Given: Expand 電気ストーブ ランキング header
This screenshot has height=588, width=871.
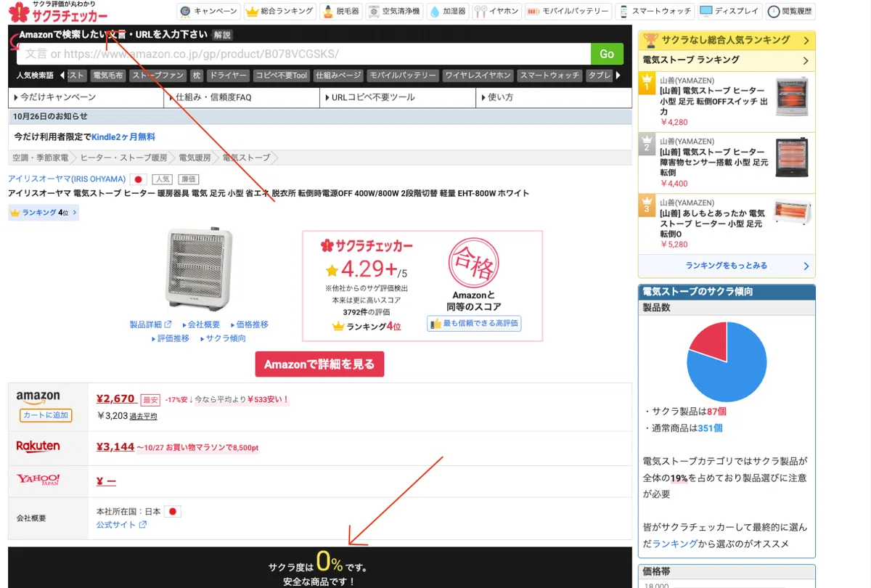Looking at the screenshot, I should click(x=727, y=60).
